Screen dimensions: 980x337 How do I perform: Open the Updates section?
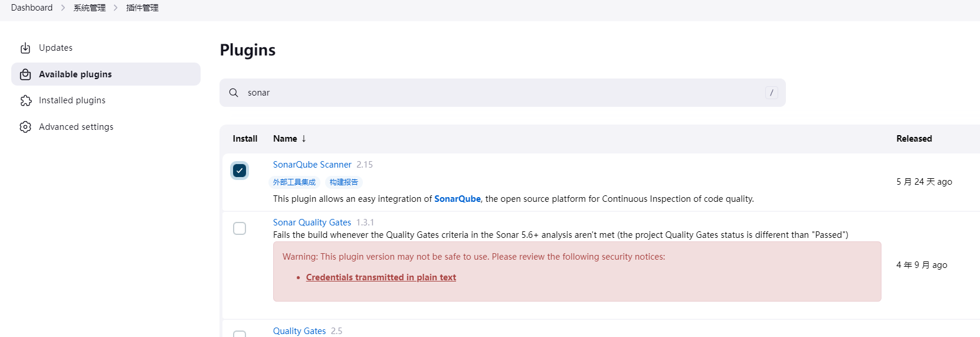click(106, 48)
